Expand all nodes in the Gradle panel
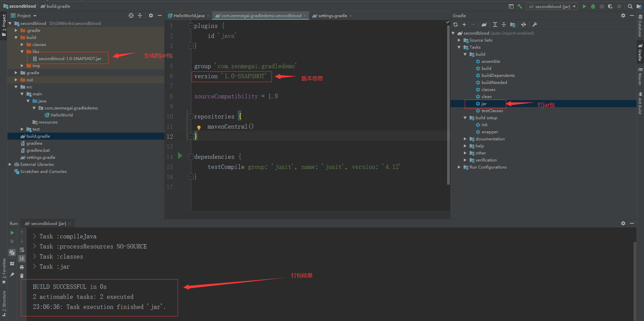Viewport: 644px width, 321px height. (495, 25)
